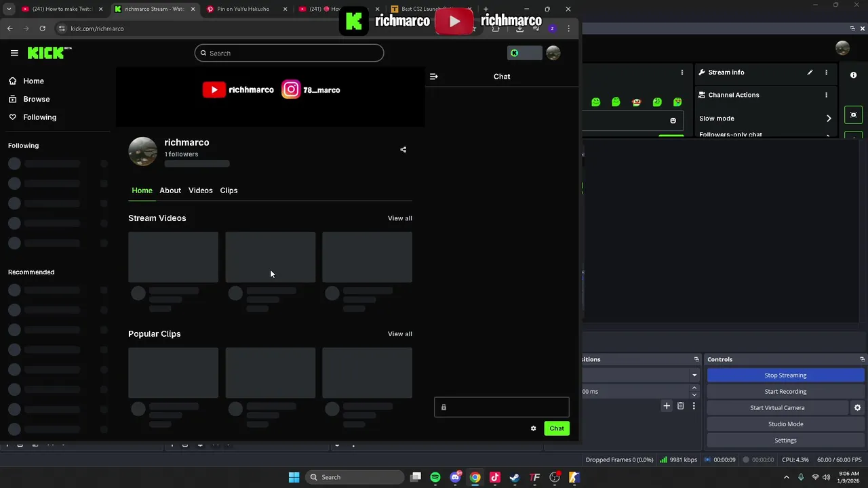The height and width of the screenshot is (488, 868).
Task: Click the KICK logo
Action: [50, 53]
